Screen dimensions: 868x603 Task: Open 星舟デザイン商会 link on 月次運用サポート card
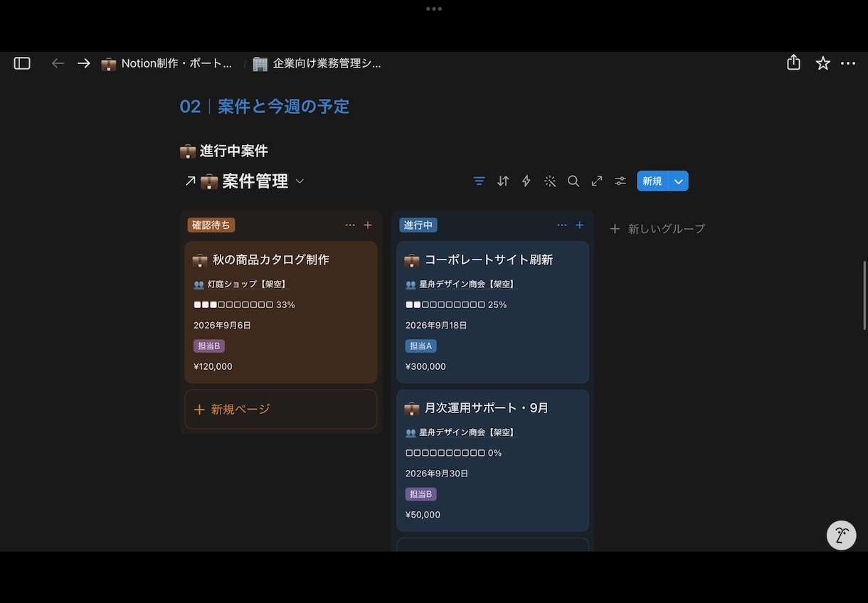460,432
